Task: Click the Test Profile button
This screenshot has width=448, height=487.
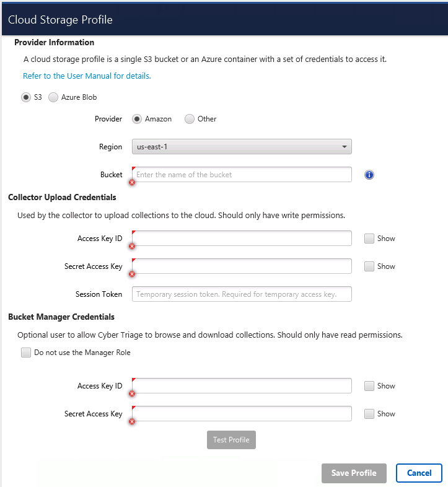Action: (231, 440)
